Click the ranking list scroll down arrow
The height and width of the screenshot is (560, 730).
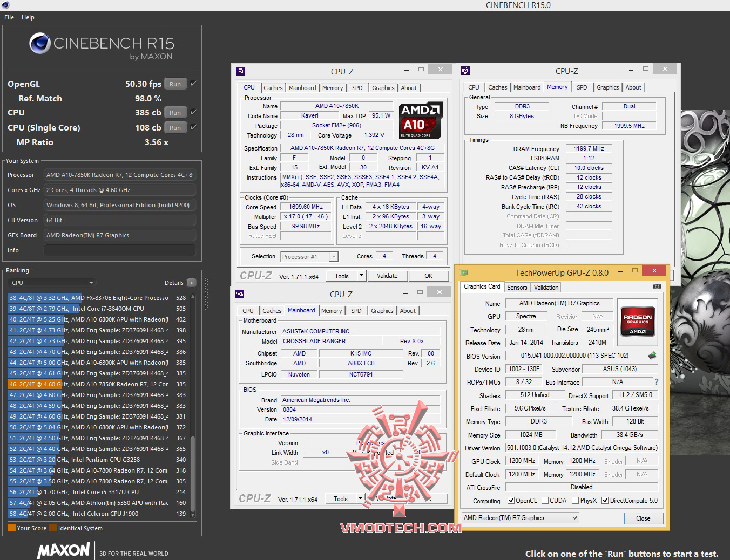[193, 514]
